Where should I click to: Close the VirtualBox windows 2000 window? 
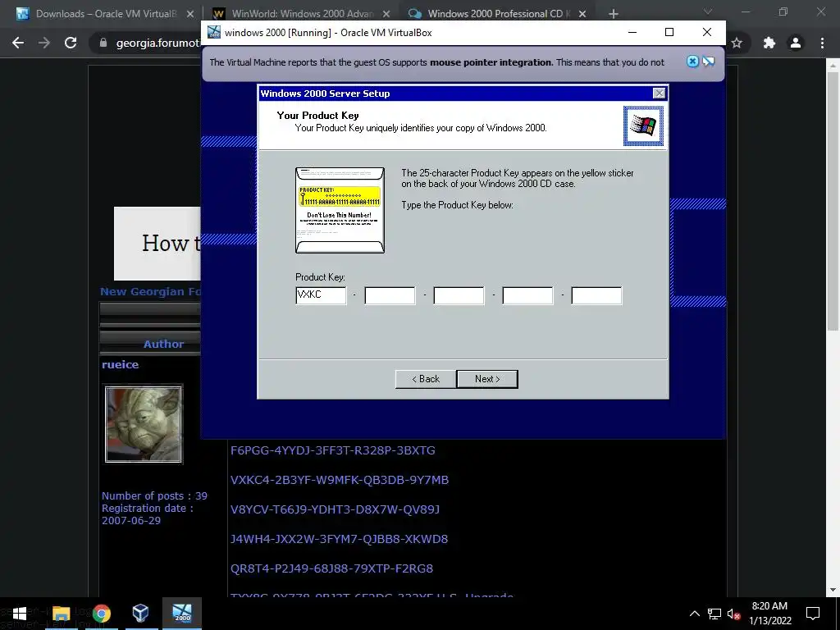click(x=707, y=33)
